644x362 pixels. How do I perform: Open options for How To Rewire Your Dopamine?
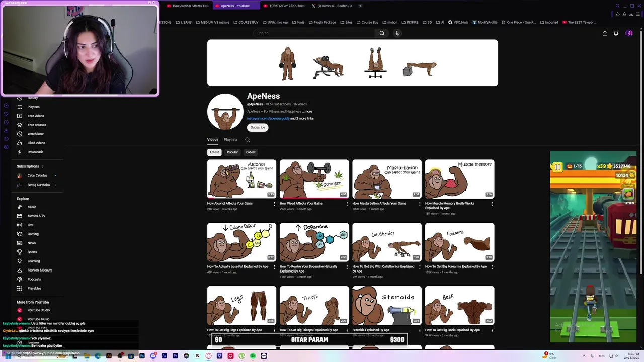point(347,267)
